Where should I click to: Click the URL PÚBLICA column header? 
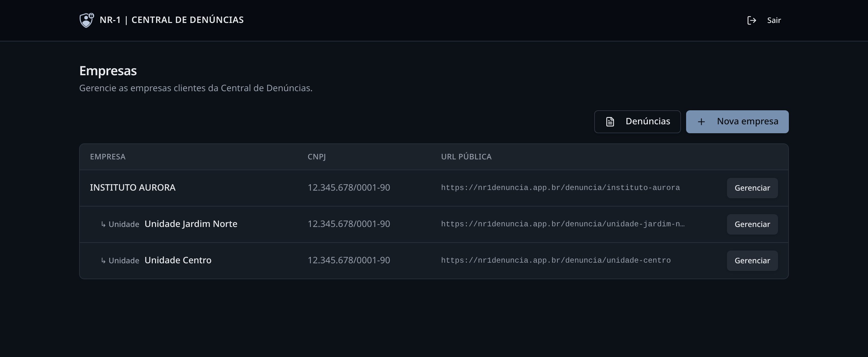[x=466, y=157]
